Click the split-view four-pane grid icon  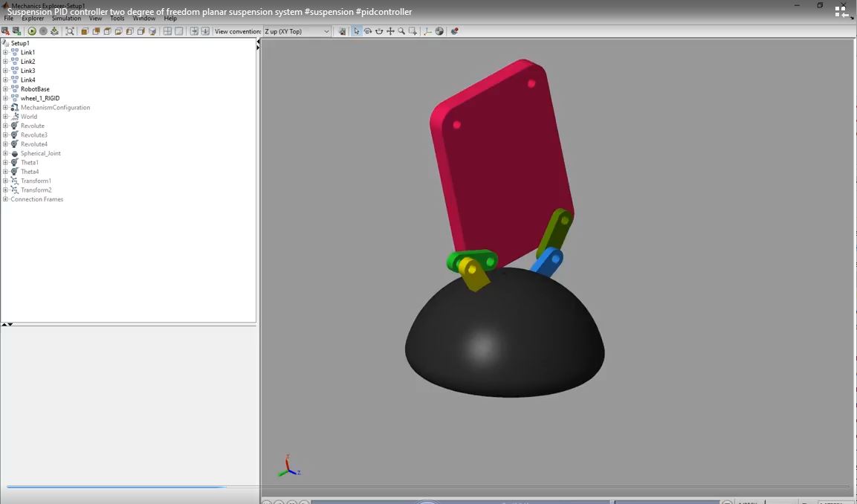pos(167,31)
